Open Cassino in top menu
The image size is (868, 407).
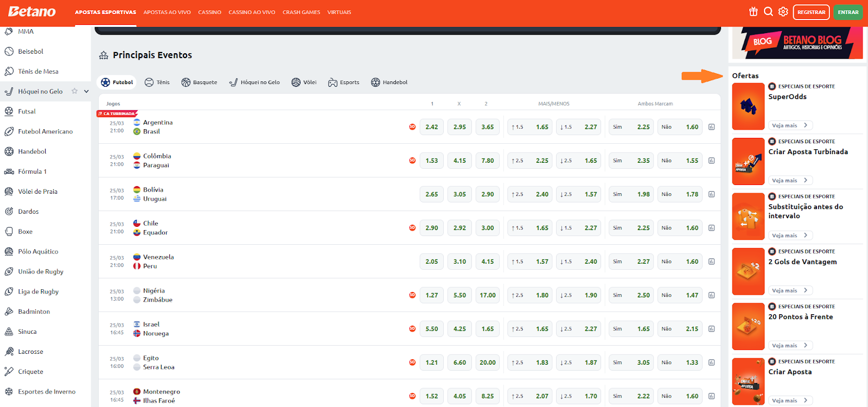209,12
